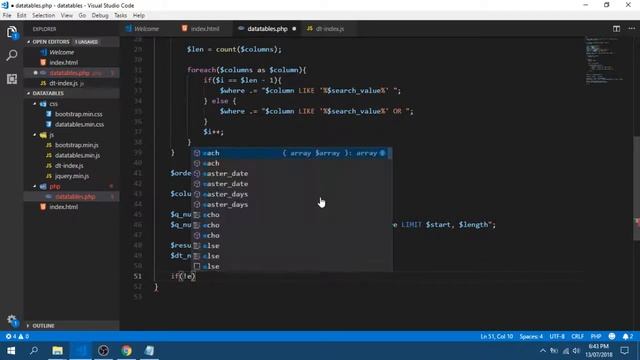Open the Edit menu
The image size is (640, 360).
pyautogui.click(x=22, y=15)
